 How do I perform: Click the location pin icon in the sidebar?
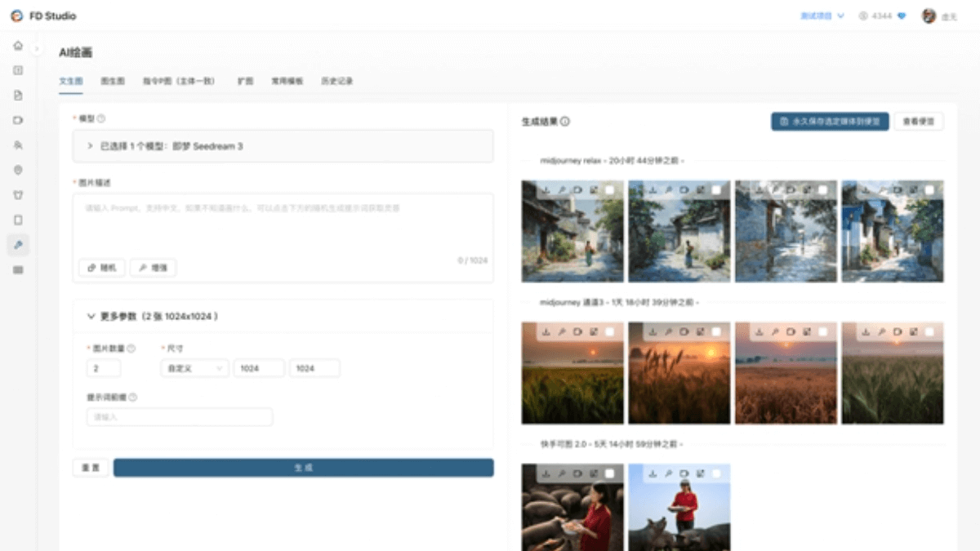(x=18, y=170)
